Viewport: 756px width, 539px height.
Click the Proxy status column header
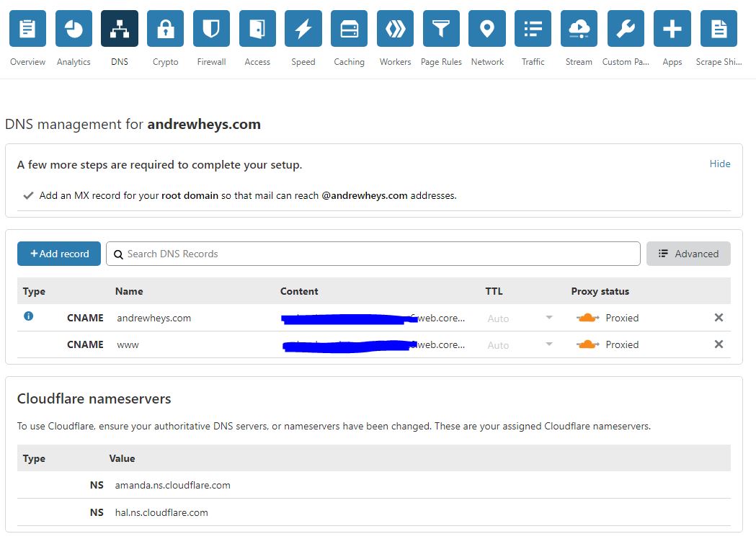(600, 291)
